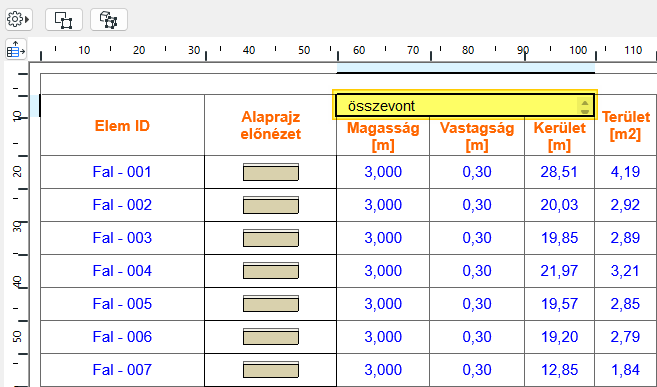Click the perimeter value 28,51
The height and width of the screenshot is (387, 657).
click(x=559, y=172)
